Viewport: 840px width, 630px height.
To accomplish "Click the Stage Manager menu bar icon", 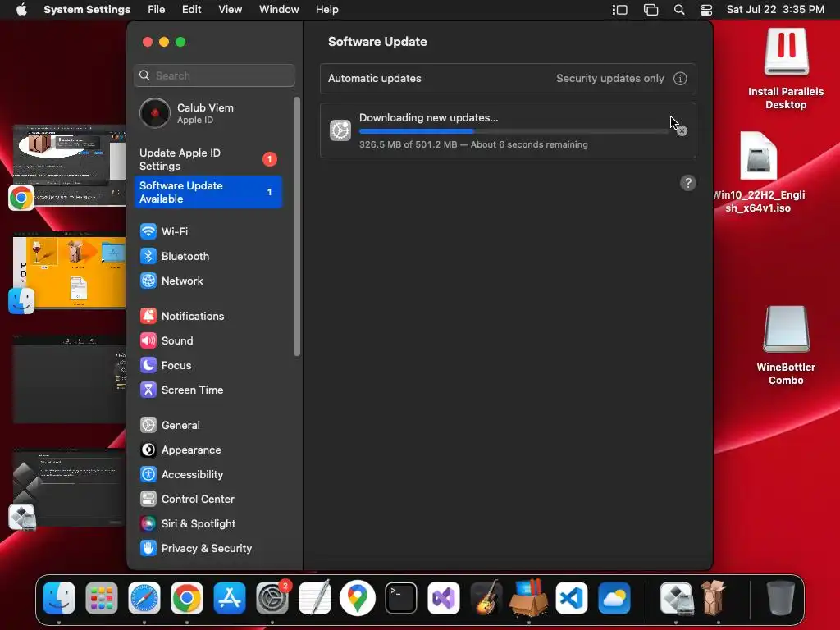I will coord(620,10).
